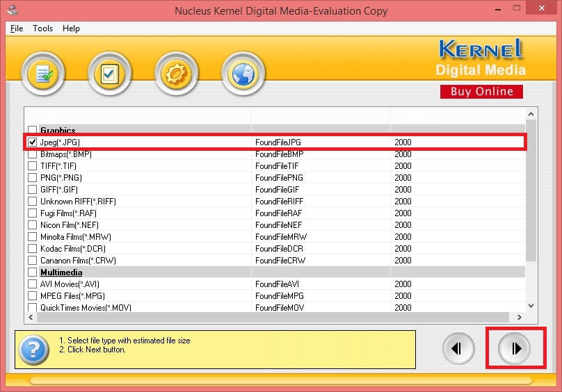Click the scroll down arrow of list
The height and width of the screenshot is (392, 562).
[531, 306]
